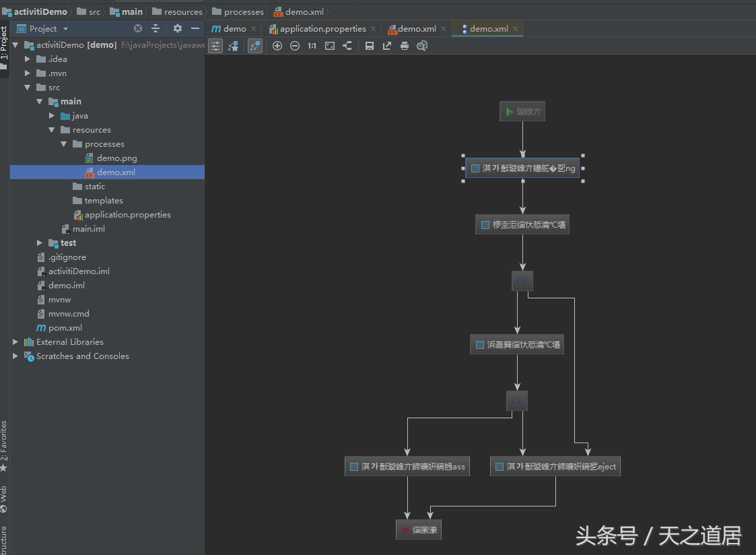
Task: Open the Project view dropdown selector
Action: coord(65,28)
